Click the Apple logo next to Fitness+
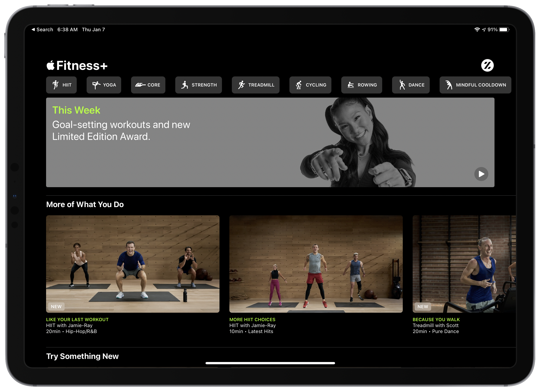The width and height of the screenshot is (541, 392). (51, 65)
